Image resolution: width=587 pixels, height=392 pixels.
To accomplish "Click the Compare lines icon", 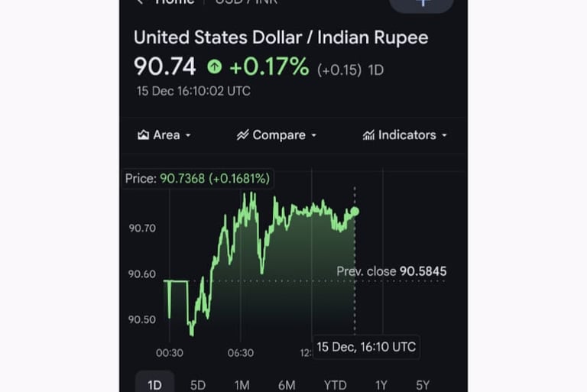I will point(242,135).
